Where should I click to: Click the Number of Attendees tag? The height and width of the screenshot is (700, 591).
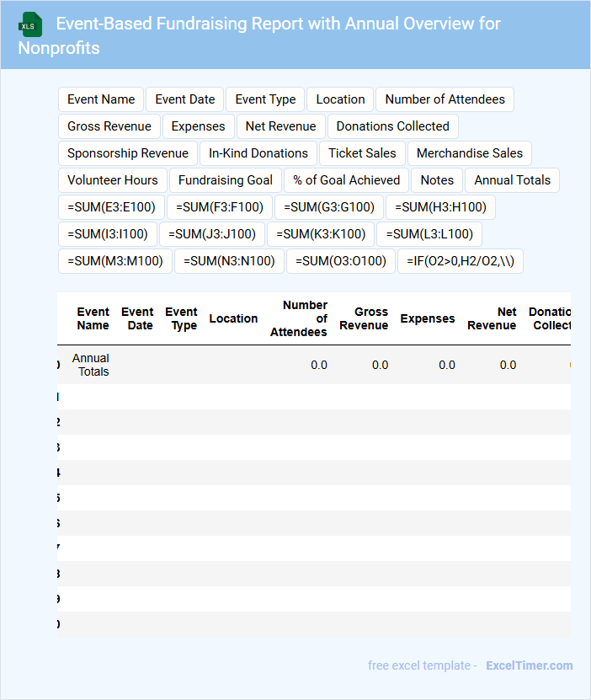pyautogui.click(x=445, y=99)
